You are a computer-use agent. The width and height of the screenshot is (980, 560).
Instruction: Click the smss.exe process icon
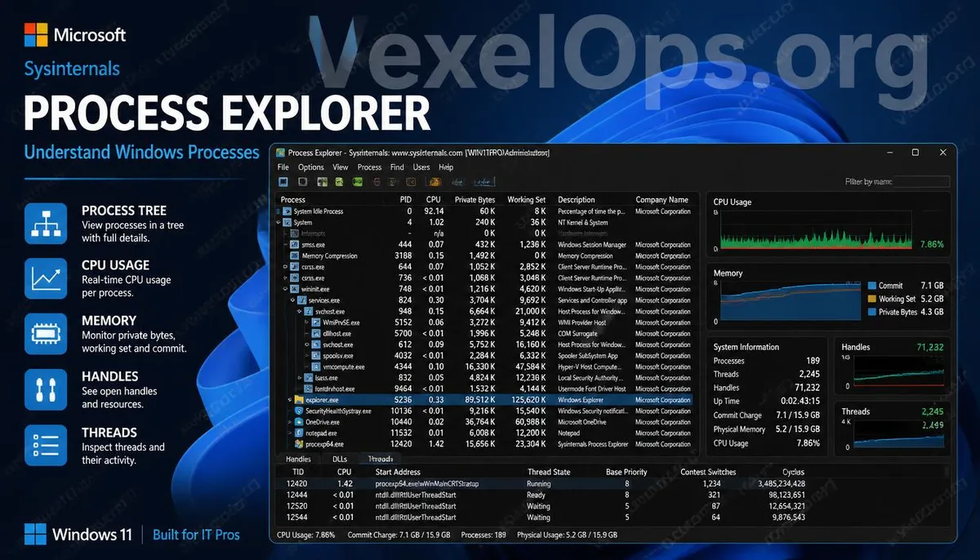click(x=294, y=244)
